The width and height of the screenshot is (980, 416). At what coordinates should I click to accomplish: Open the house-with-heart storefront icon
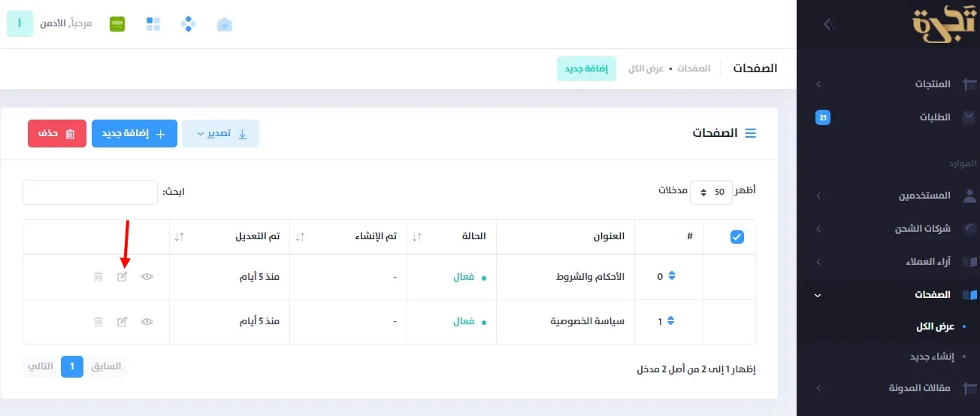(x=224, y=24)
